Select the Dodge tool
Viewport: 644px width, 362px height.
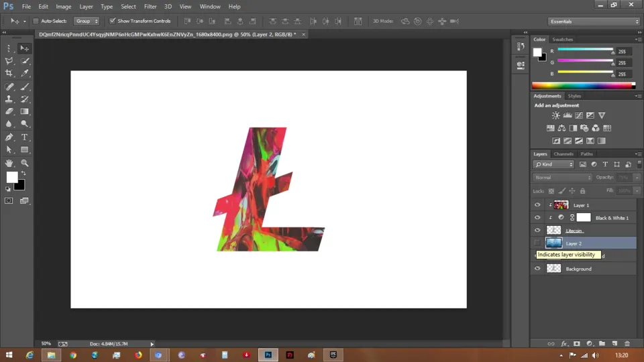25,123
